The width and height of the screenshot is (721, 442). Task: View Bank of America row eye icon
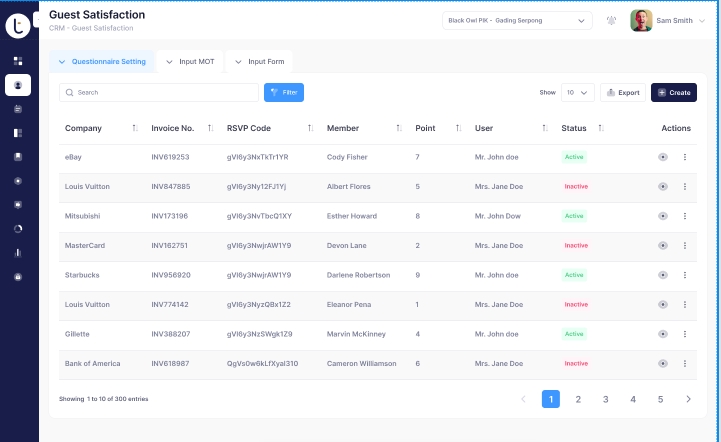click(x=663, y=363)
